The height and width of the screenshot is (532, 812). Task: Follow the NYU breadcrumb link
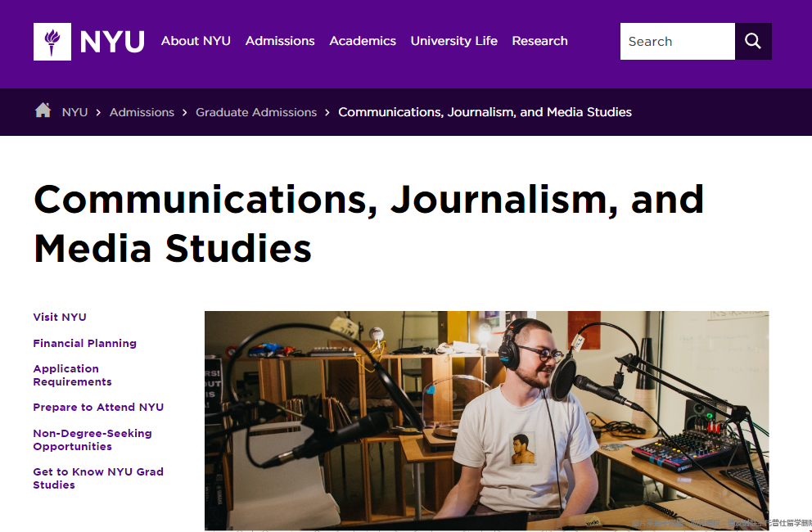point(75,112)
